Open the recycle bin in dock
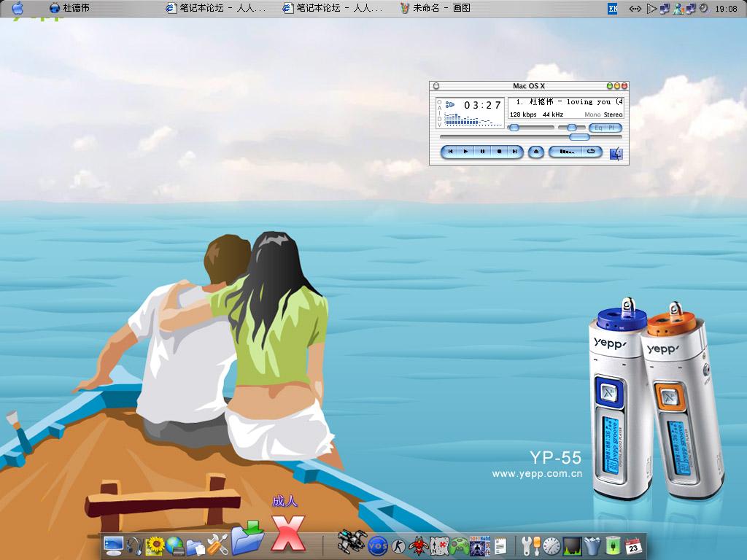The width and height of the screenshot is (747, 560). pos(592,545)
